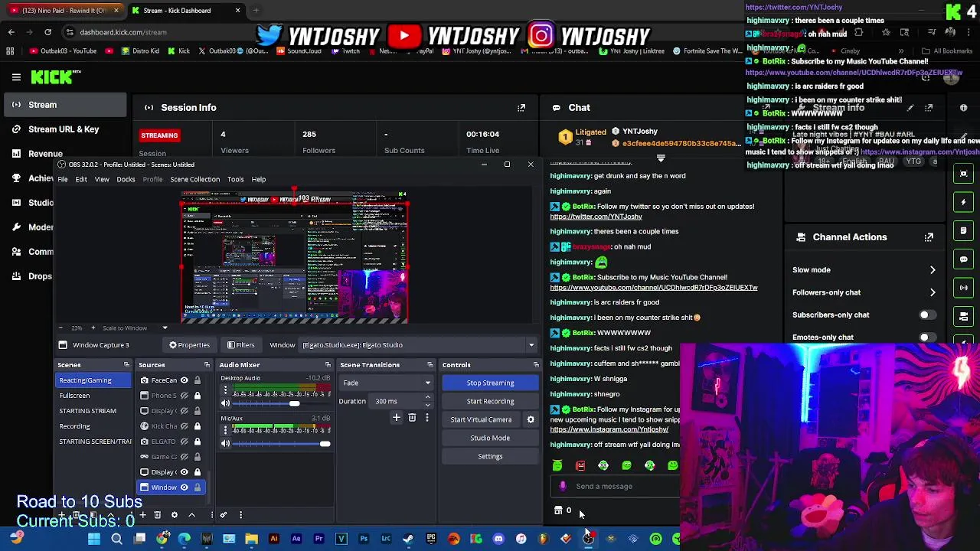Open the Docks menu in OBS

126,180
